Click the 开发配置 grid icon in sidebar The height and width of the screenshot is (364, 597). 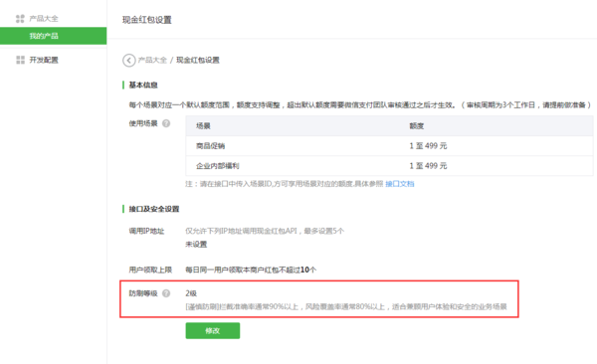20,60
